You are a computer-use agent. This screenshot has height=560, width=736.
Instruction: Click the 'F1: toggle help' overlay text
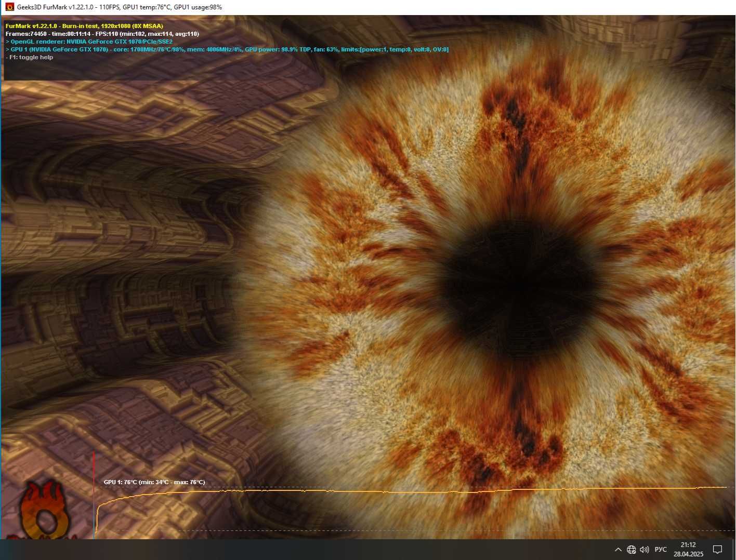[30, 57]
